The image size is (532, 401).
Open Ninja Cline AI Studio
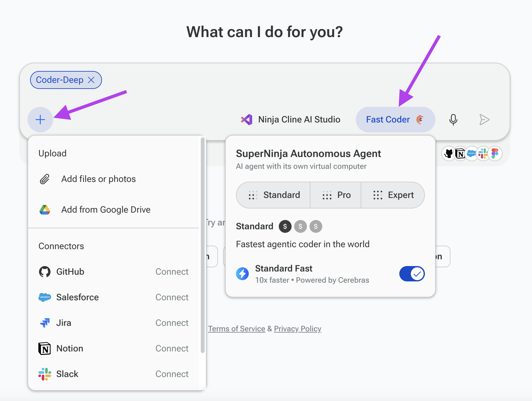pyautogui.click(x=290, y=120)
